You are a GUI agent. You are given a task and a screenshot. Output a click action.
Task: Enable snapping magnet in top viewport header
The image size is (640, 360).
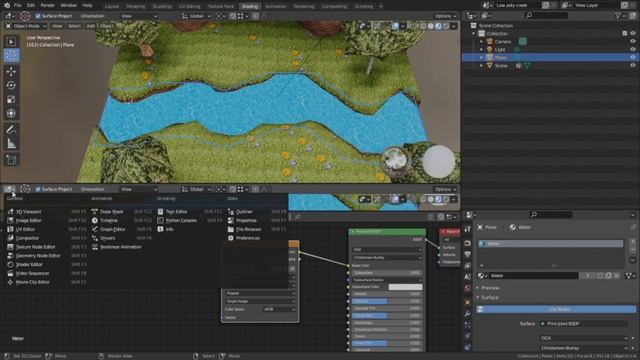click(232, 16)
